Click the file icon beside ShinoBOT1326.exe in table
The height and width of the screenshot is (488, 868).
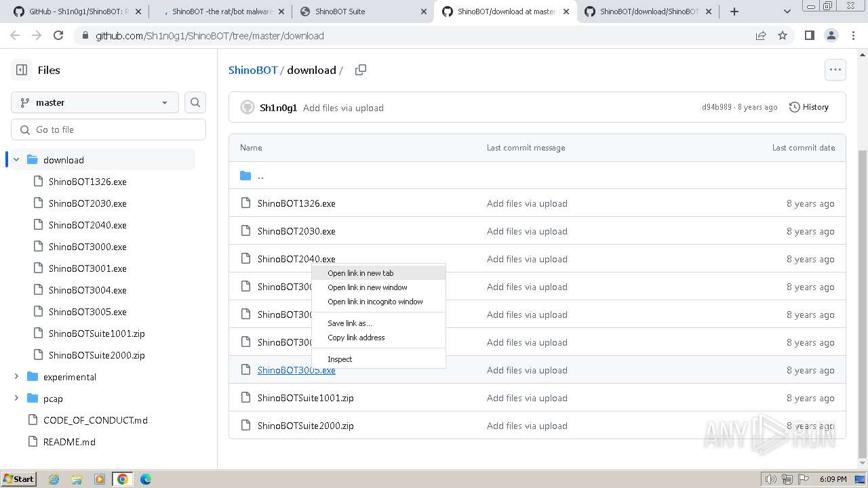tap(245, 203)
